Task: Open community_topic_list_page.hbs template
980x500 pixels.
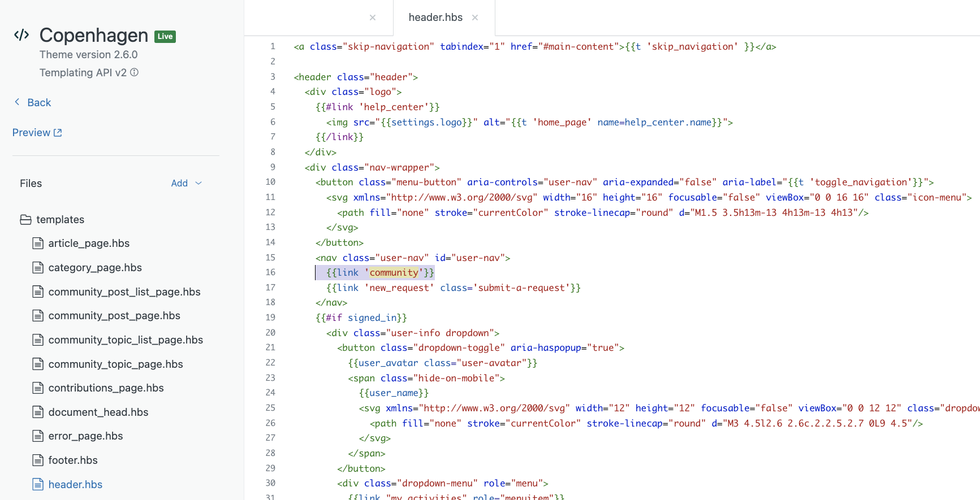Action: pos(126,340)
